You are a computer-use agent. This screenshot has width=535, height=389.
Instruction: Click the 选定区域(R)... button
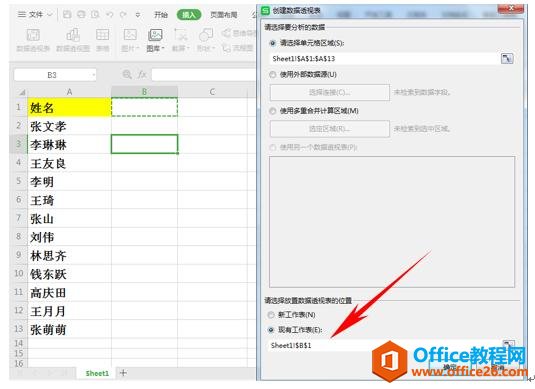point(330,129)
